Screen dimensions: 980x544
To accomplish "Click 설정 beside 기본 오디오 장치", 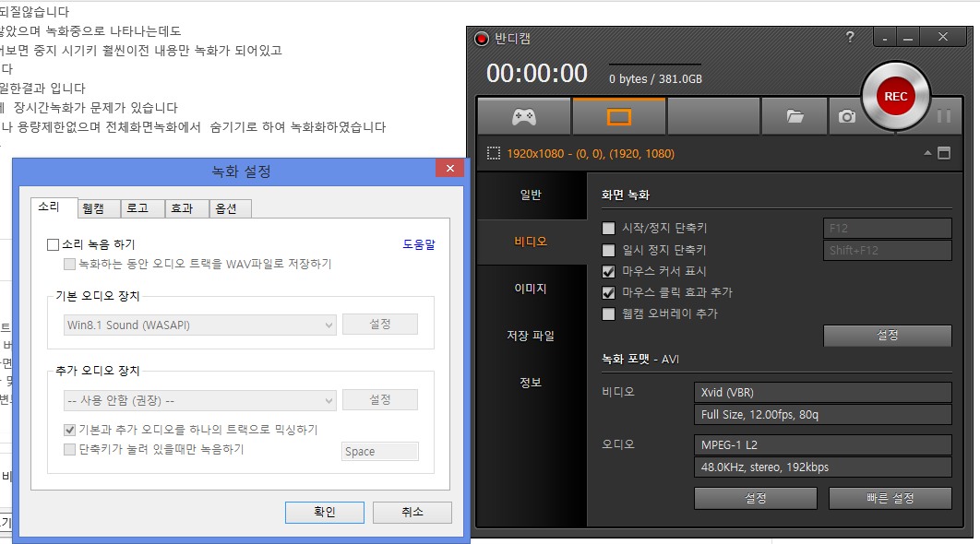I will [x=380, y=325].
